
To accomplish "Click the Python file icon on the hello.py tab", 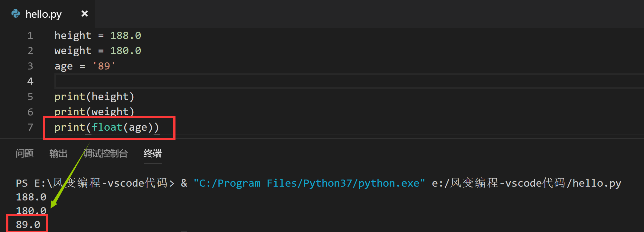I will (x=15, y=14).
